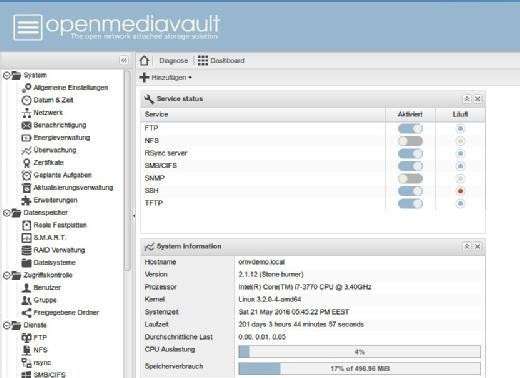Click the Geplante Aufgaben alarm clock icon
This screenshot has width=520, height=378.
pos(26,175)
